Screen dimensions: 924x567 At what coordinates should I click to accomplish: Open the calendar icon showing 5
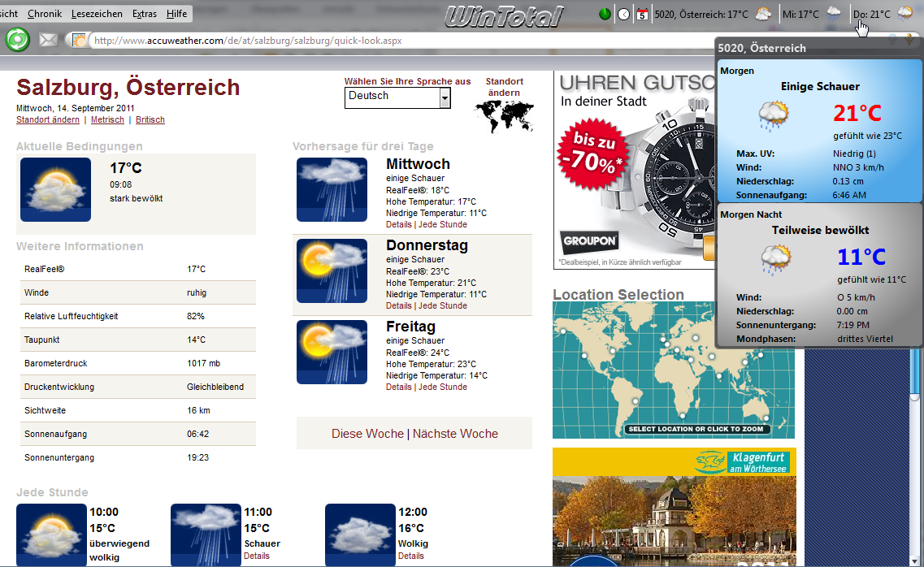[642, 14]
